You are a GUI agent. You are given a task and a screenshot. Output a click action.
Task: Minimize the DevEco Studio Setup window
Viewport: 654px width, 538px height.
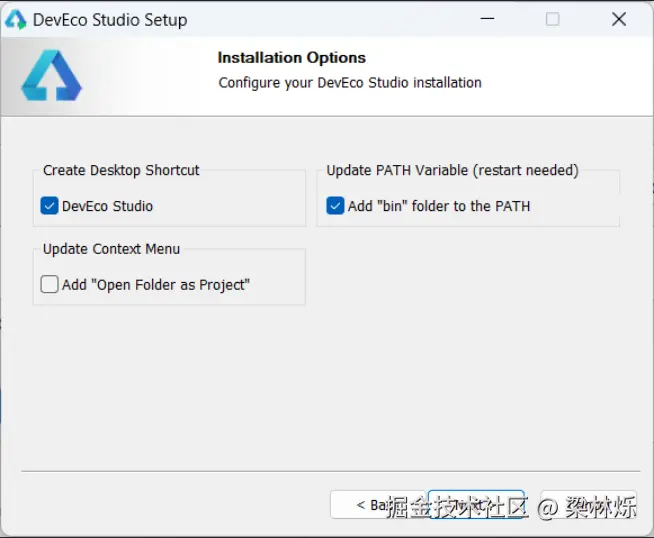487,20
